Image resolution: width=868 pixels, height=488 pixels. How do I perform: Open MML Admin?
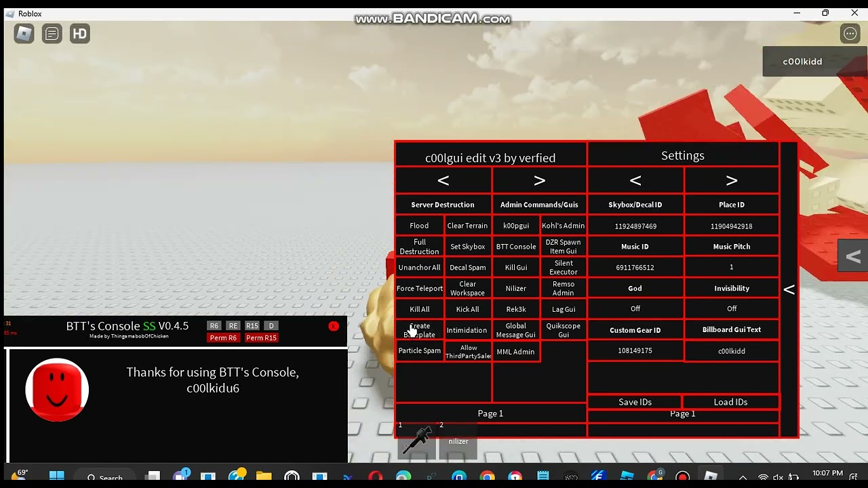tap(515, 351)
